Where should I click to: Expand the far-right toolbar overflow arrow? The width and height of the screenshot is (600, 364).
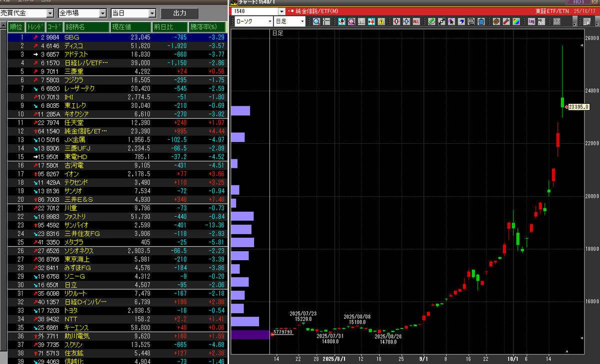[598, 21]
